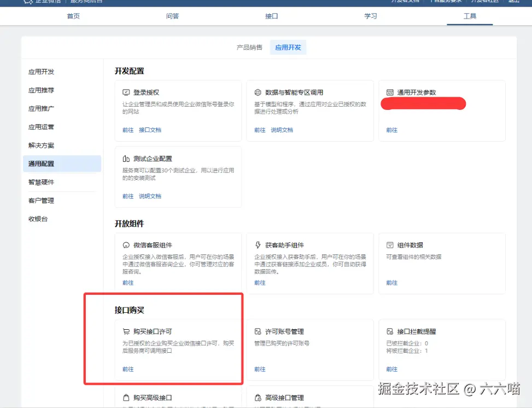Click the 微信客服组件 card title
532x408 pixels.
point(153,245)
